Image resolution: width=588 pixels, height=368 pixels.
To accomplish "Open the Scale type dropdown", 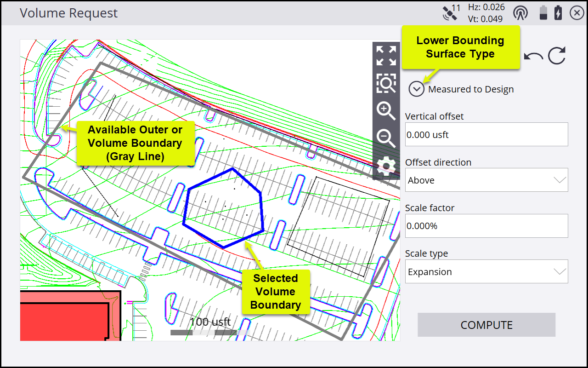I will [x=486, y=271].
